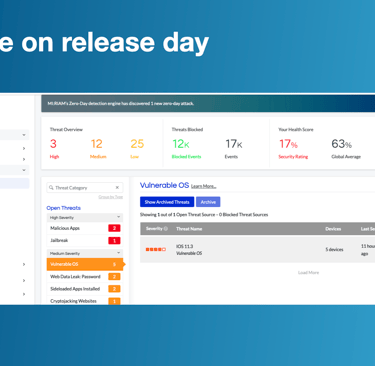Click the orange badge for Sideloaded Apps Installed
375x366 pixels.
(x=114, y=289)
